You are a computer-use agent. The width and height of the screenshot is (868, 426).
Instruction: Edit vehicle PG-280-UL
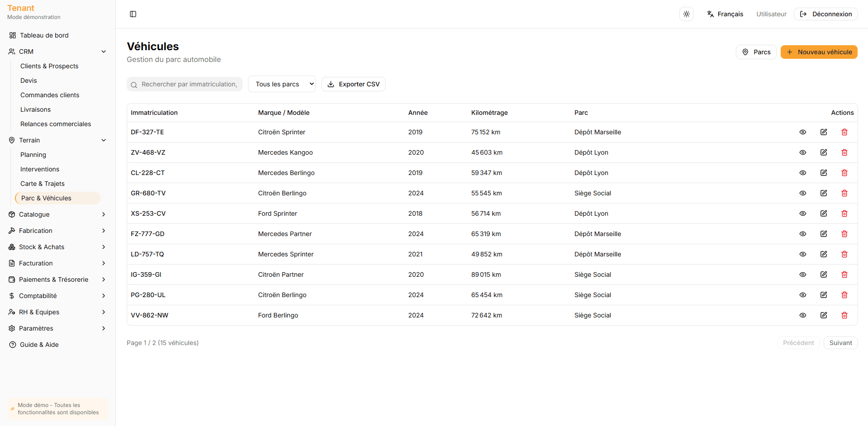(x=824, y=295)
